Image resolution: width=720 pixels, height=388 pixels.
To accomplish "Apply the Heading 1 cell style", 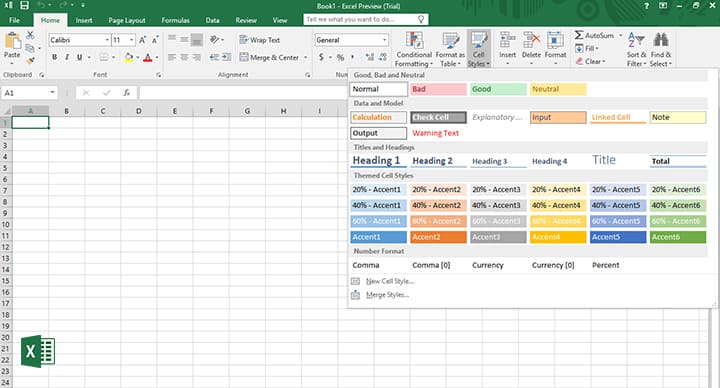I will (378, 161).
